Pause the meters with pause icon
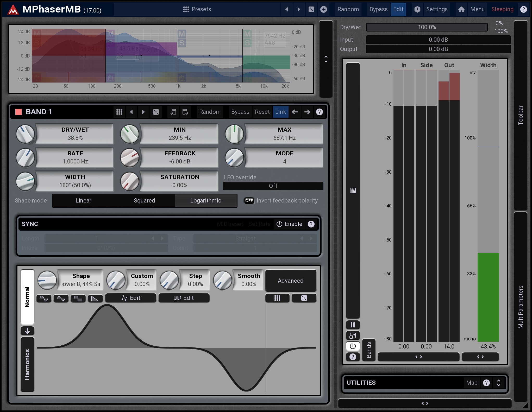Viewport: 532px width, 412px height. [x=353, y=325]
